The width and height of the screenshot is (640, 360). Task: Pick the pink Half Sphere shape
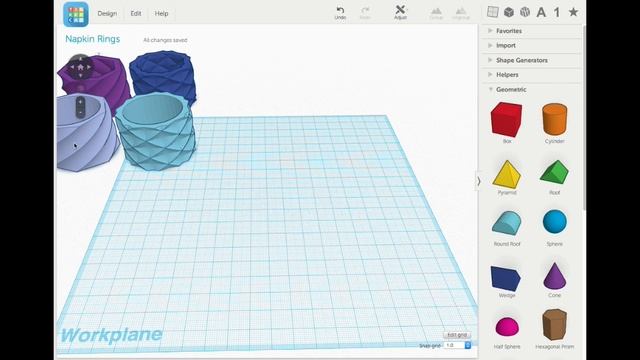coord(507,326)
